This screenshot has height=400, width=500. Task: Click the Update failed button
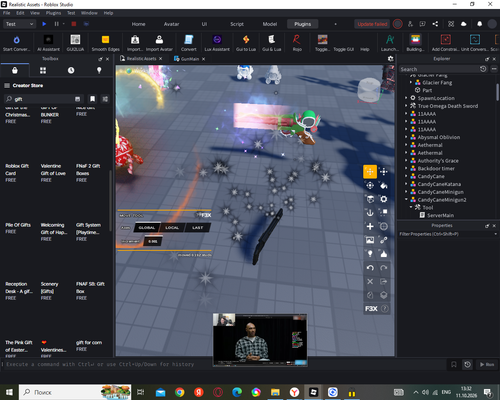click(372, 24)
